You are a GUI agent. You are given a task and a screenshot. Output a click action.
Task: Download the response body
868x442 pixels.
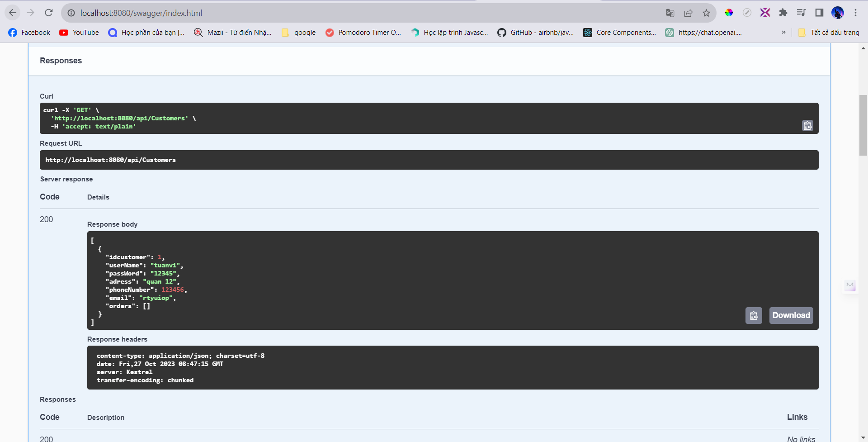(x=791, y=316)
